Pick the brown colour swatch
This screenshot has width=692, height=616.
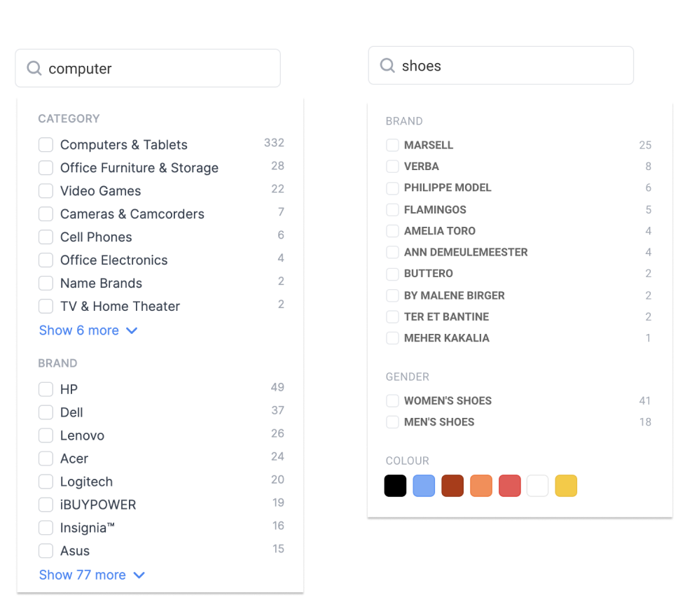(452, 486)
